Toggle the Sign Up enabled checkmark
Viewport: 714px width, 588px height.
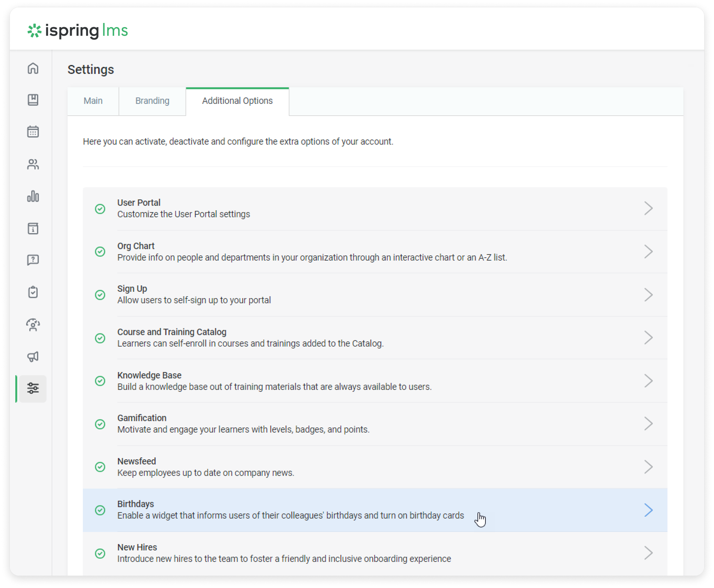click(100, 295)
